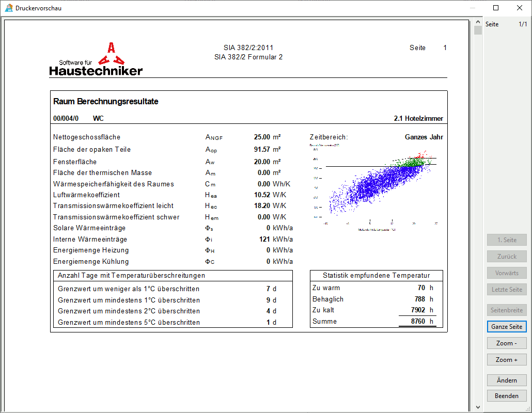Click the 'Letzte Seite' button
The image size is (532, 413).
click(507, 290)
